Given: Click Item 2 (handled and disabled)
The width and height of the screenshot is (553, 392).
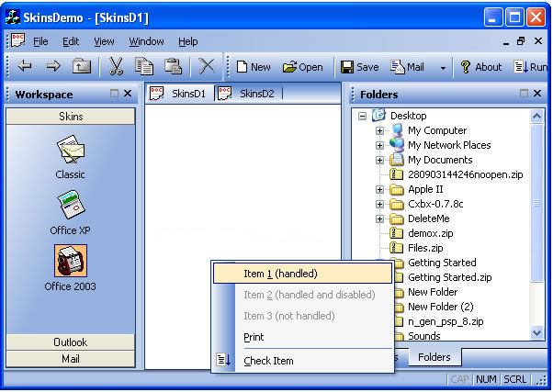Looking at the screenshot, I should (x=302, y=295).
